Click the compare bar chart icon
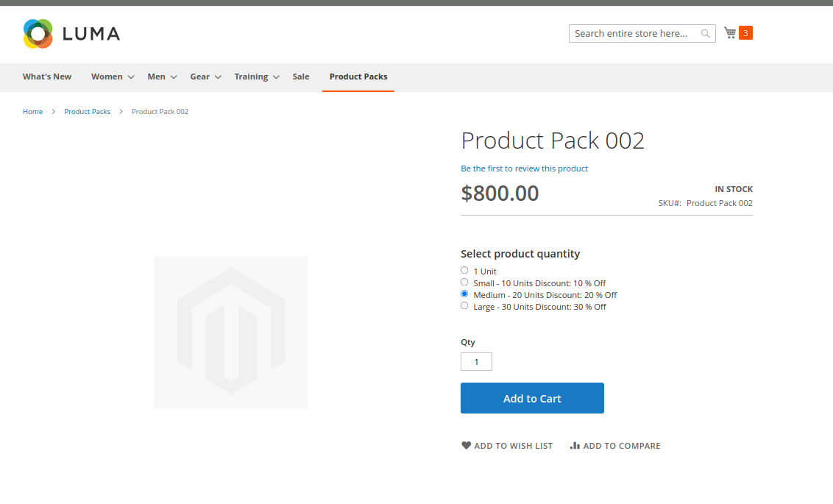Screen dimensions: 833x504 pyautogui.click(x=575, y=446)
